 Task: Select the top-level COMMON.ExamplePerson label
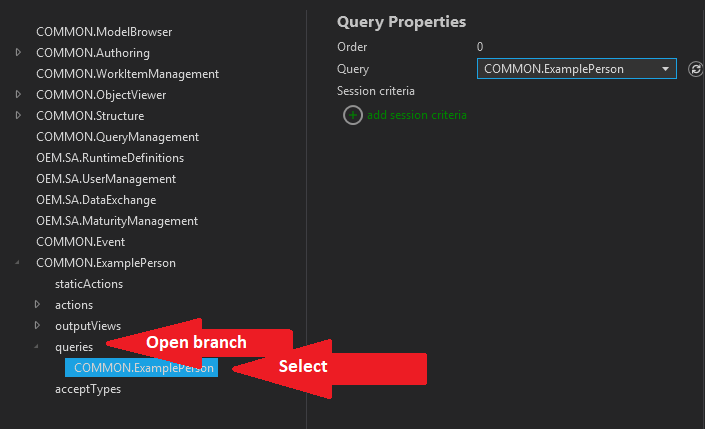[x=106, y=263]
